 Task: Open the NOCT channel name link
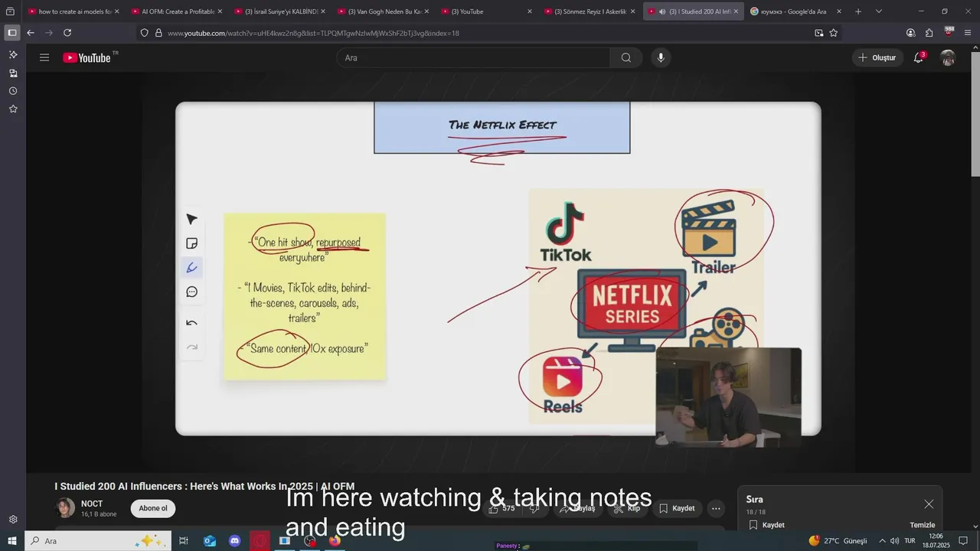(x=92, y=504)
